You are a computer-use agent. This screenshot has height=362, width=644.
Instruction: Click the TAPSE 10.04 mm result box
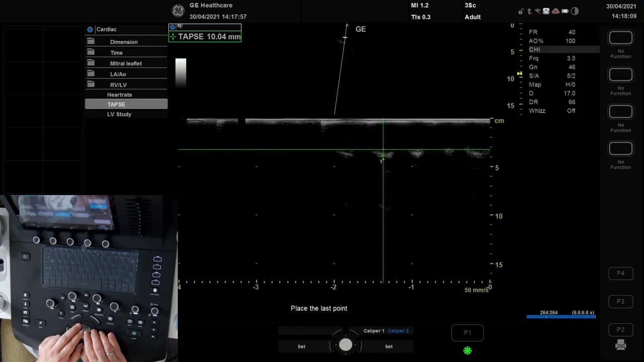click(x=209, y=36)
